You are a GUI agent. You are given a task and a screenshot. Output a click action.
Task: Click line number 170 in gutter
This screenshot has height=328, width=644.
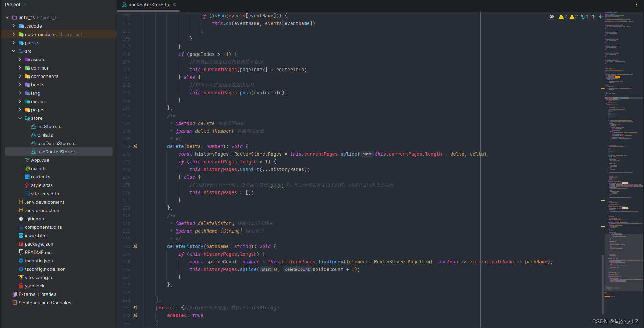[x=126, y=147]
